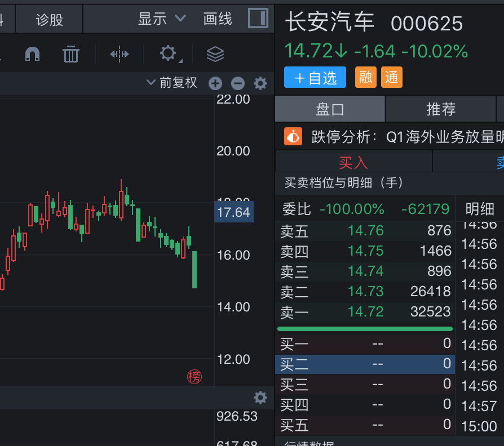The height and width of the screenshot is (446, 504).
Task: Select the 卖二 14.73 order row
Action: click(365, 292)
